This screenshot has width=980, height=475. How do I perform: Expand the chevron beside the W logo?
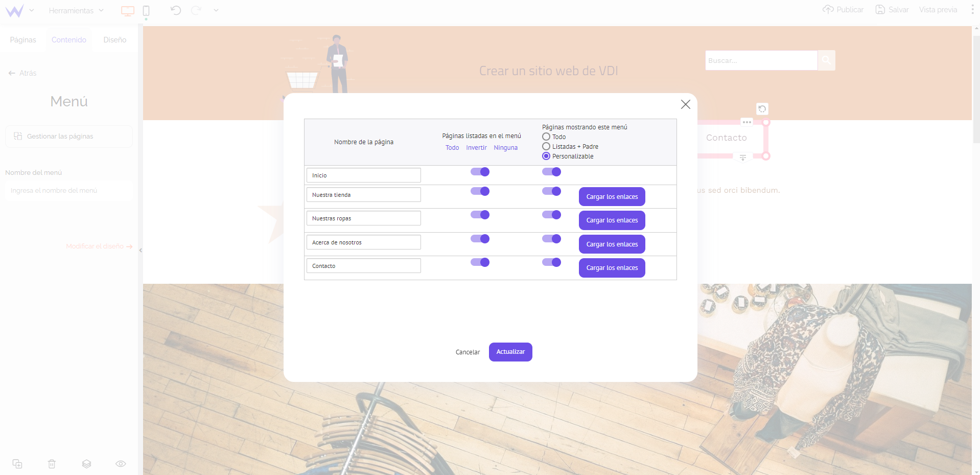[32, 10]
